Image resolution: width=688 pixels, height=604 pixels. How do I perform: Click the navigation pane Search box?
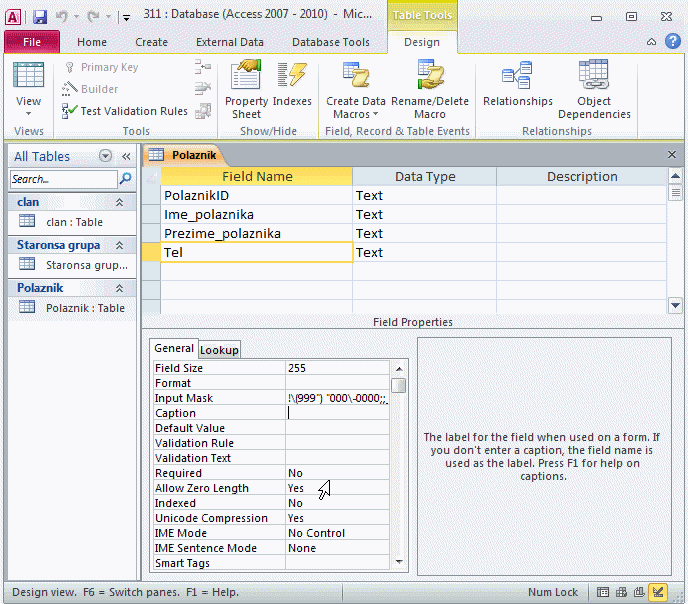coord(63,179)
